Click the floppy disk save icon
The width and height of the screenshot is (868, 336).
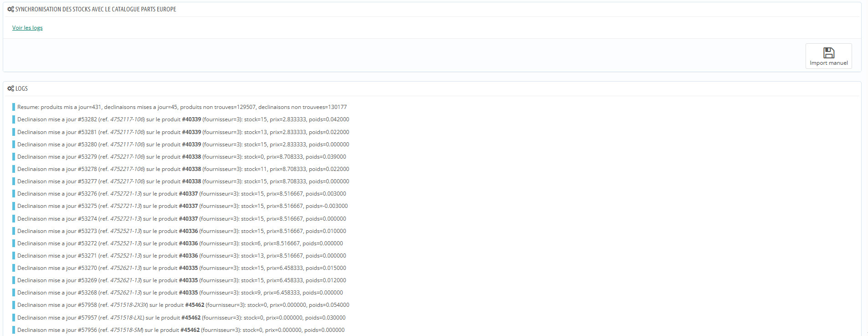[x=828, y=52]
